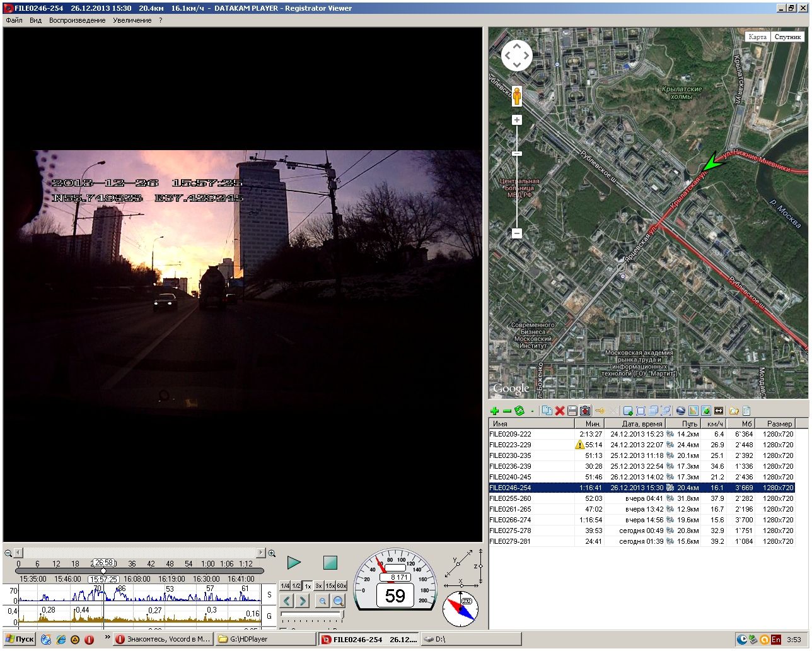
Task: Select FILE0255-260 in the file list
Action: [510, 498]
